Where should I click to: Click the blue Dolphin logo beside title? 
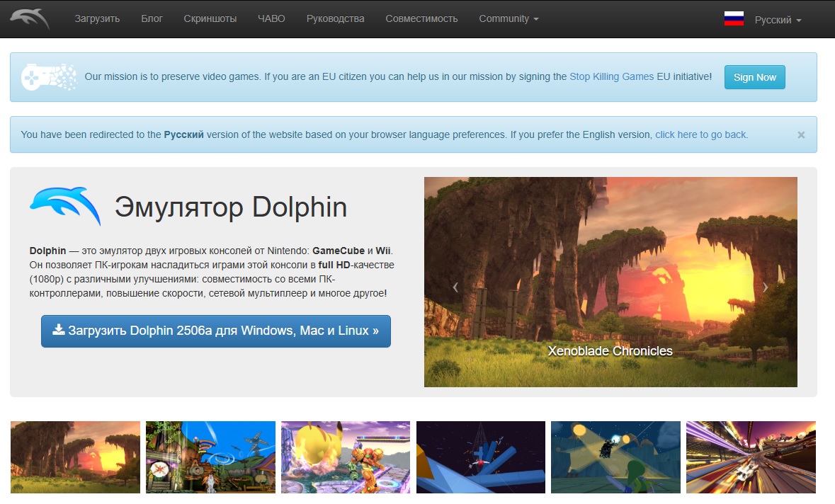coord(65,206)
